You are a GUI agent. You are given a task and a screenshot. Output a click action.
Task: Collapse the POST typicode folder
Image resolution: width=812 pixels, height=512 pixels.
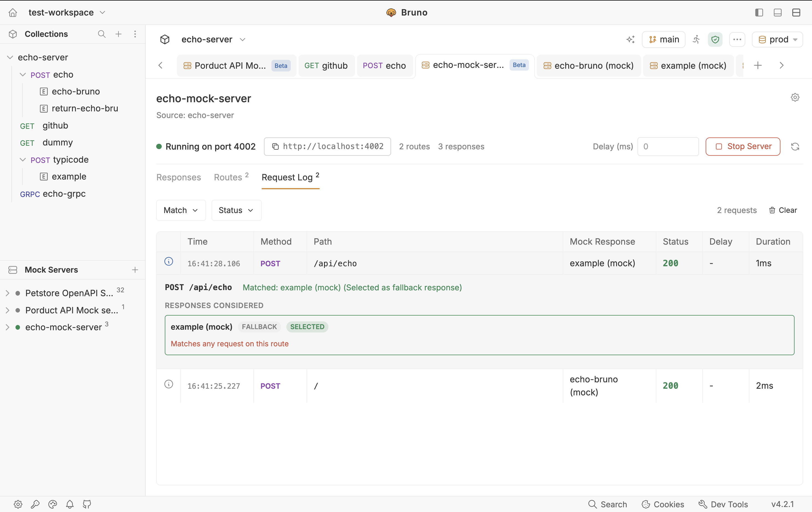[23, 160]
